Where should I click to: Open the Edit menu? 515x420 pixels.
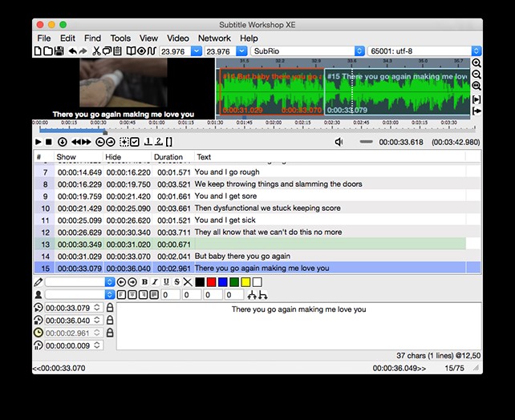pos(67,38)
